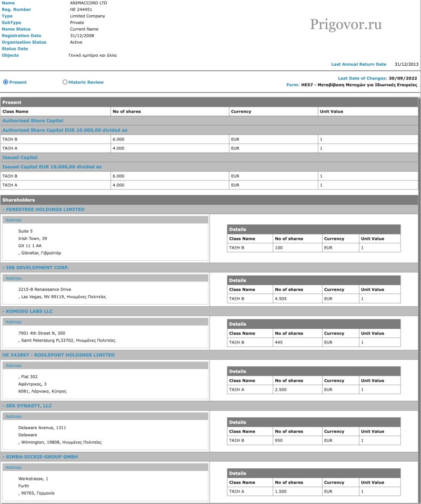Screen dimensions: 421x504
Task: Expand Address section under Fenestree Holdings
Action: [x=14, y=220]
